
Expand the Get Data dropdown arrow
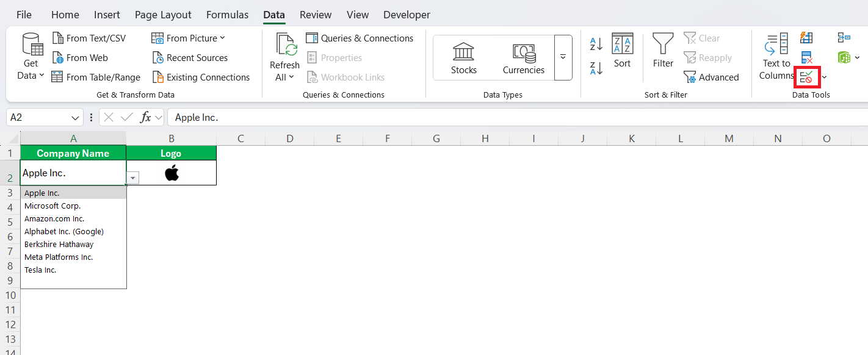tap(42, 76)
